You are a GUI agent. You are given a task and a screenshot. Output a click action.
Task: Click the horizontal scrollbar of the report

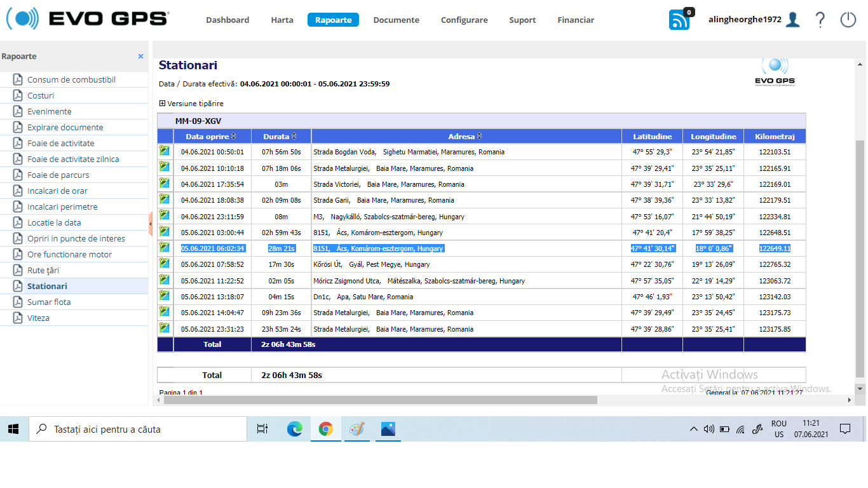(380, 400)
